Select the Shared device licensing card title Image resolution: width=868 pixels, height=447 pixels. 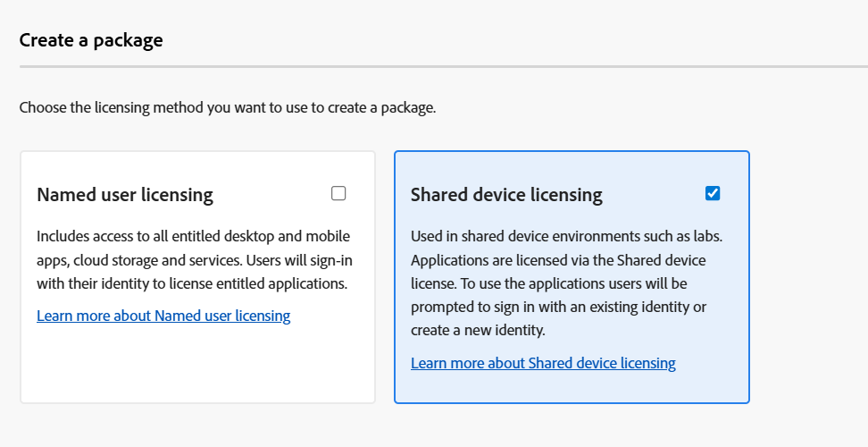pos(506,195)
